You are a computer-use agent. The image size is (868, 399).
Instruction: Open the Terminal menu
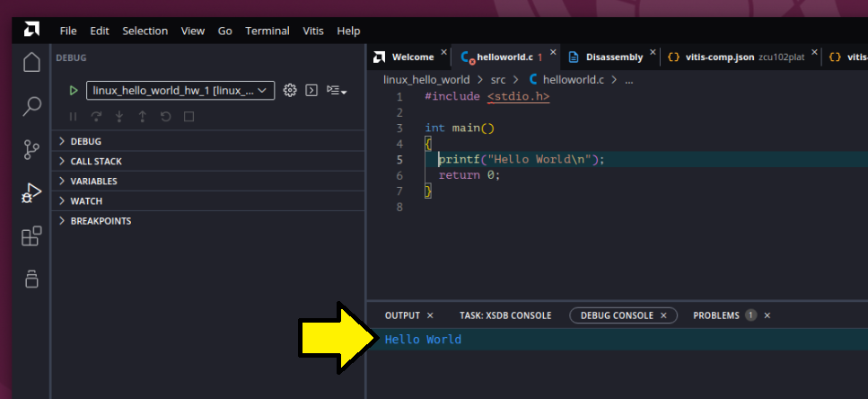tap(267, 31)
